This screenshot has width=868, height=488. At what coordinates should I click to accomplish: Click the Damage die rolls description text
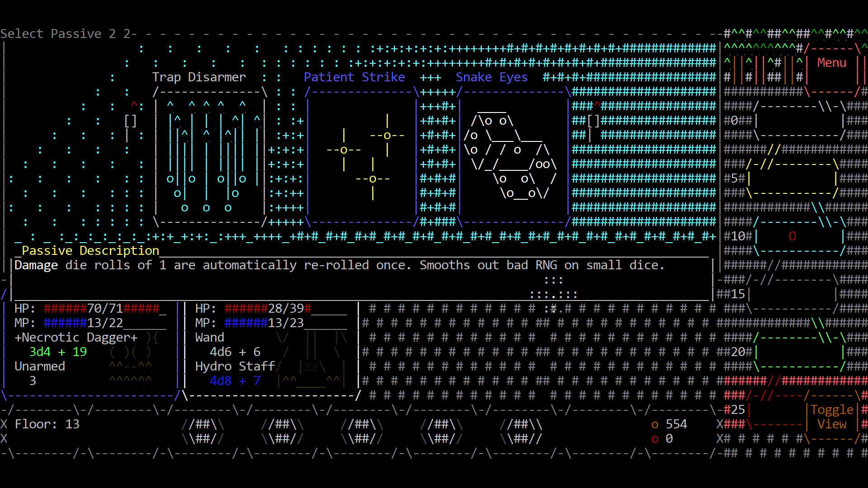pos(340,265)
